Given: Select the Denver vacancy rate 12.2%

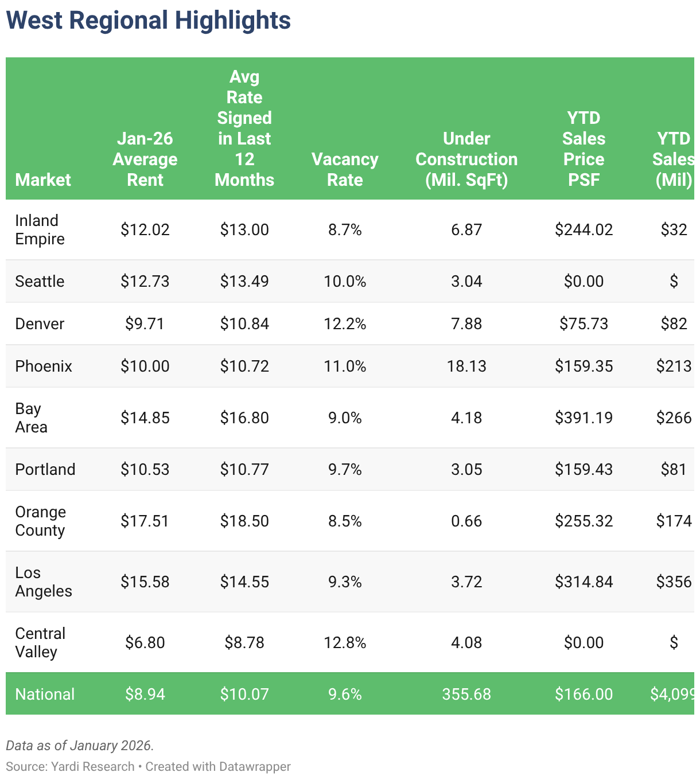Looking at the screenshot, I should [345, 323].
